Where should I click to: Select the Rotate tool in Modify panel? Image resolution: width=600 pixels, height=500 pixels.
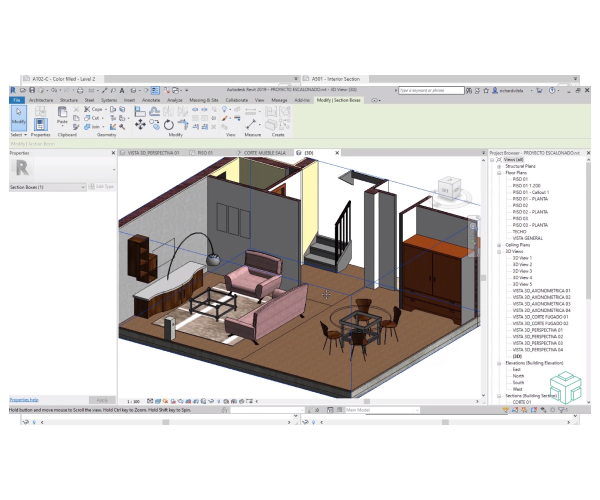[x=168, y=126]
